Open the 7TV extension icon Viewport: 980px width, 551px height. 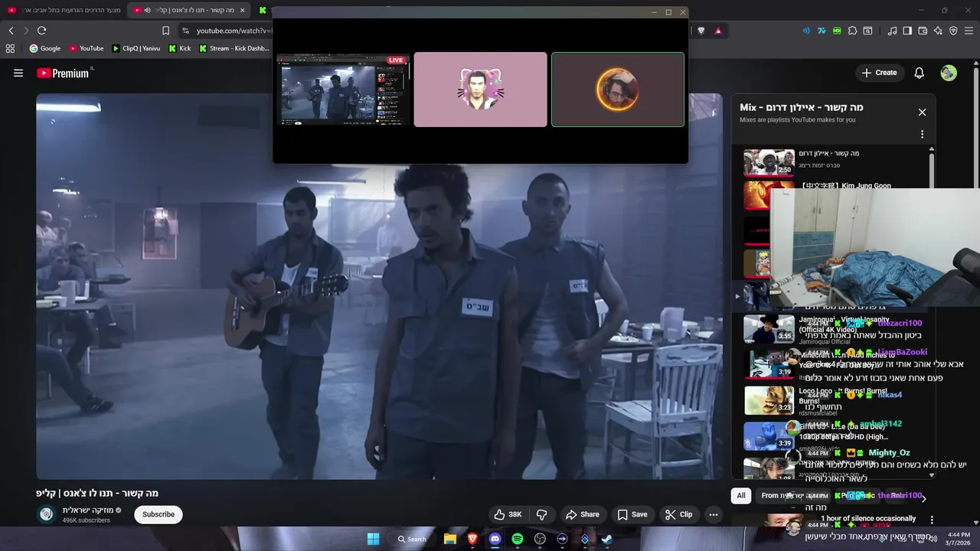822,31
